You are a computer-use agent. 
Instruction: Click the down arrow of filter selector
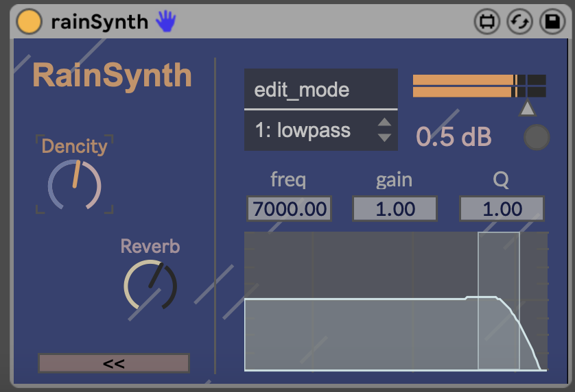385,138
